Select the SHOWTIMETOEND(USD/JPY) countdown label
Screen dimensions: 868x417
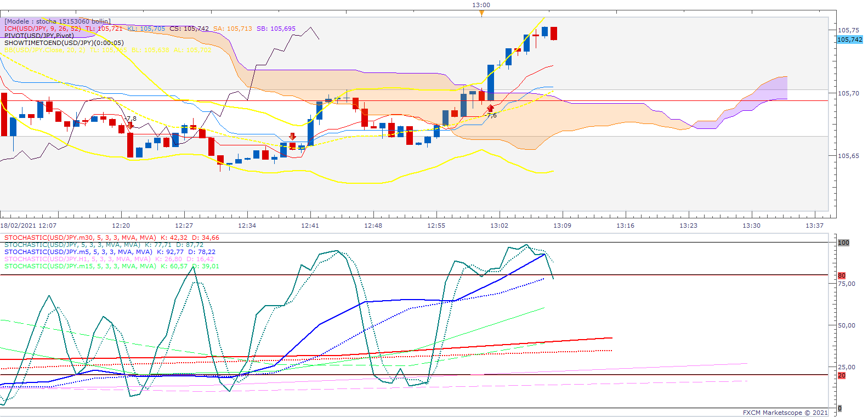point(64,43)
